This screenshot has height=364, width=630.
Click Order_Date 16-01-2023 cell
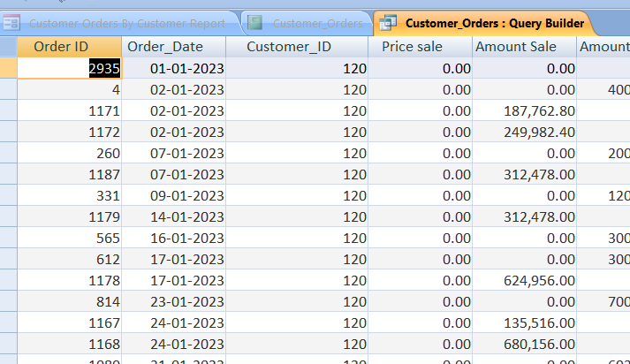pos(173,239)
